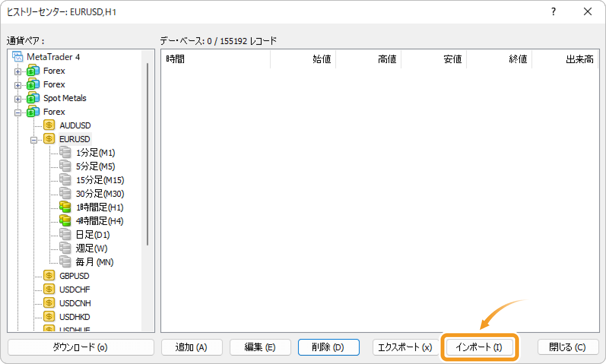Viewport: 606px width, 364px height.
Task: Expand the second Forex group node
Action: (x=17, y=85)
